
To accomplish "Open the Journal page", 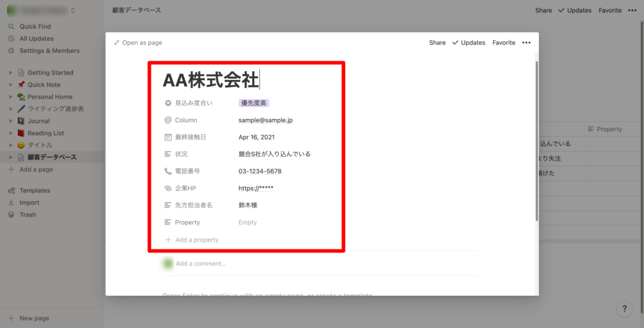I will click(x=38, y=122).
